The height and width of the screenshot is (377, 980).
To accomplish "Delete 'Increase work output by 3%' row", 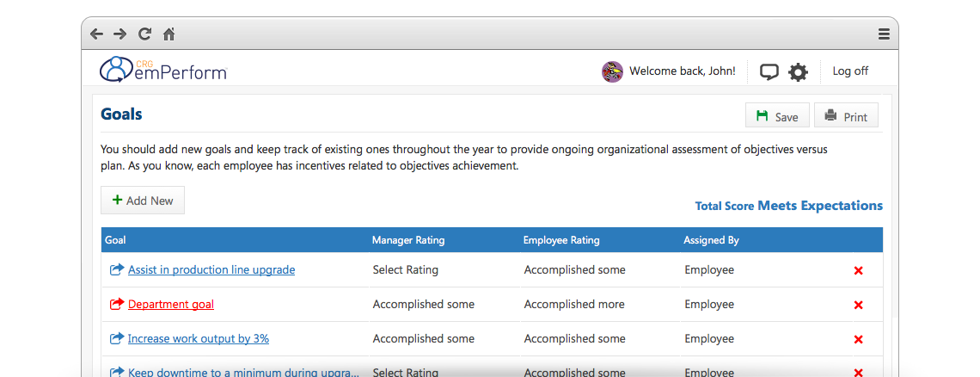I will click(x=858, y=339).
